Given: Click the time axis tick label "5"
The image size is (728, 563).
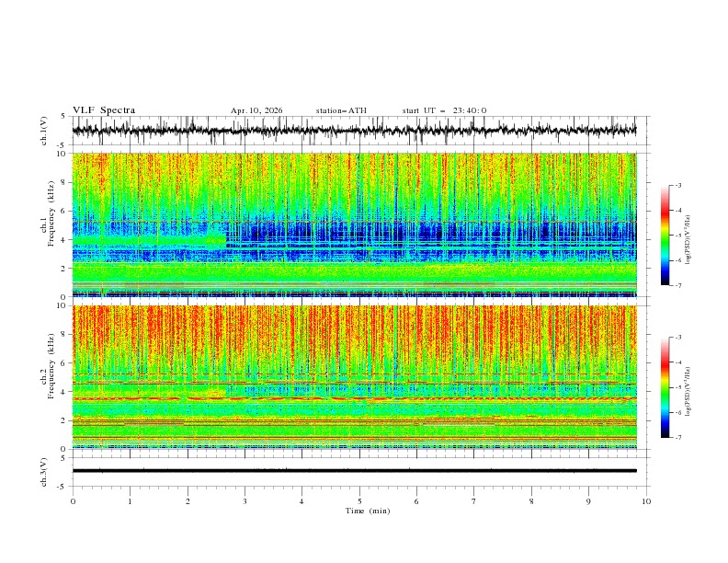Looking at the screenshot, I should coord(359,501).
